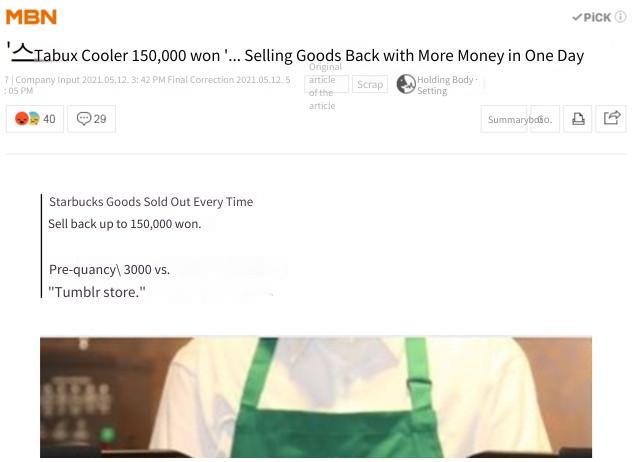Click the Starbucks Goods Sold Out subtitle

[151, 201]
